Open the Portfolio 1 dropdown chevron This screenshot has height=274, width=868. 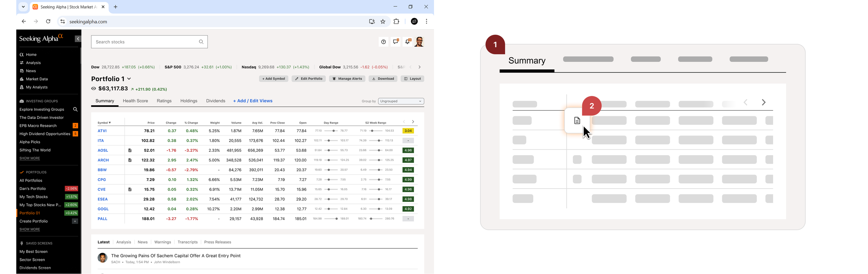(x=129, y=79)
